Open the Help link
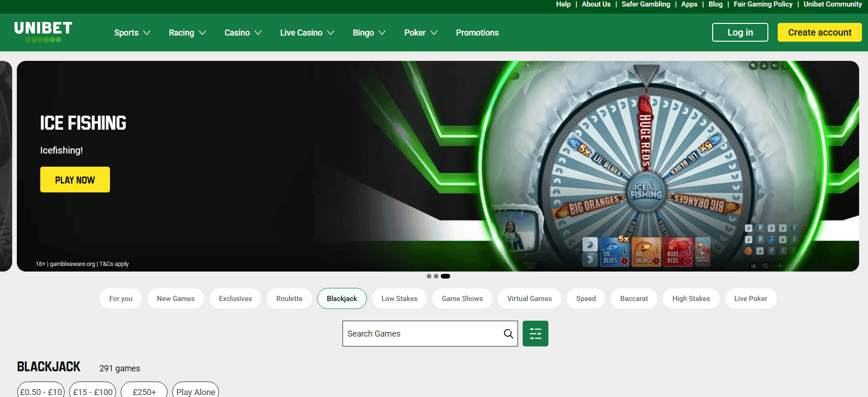Viewport: 868px width, 397px height. pos(563,4)
